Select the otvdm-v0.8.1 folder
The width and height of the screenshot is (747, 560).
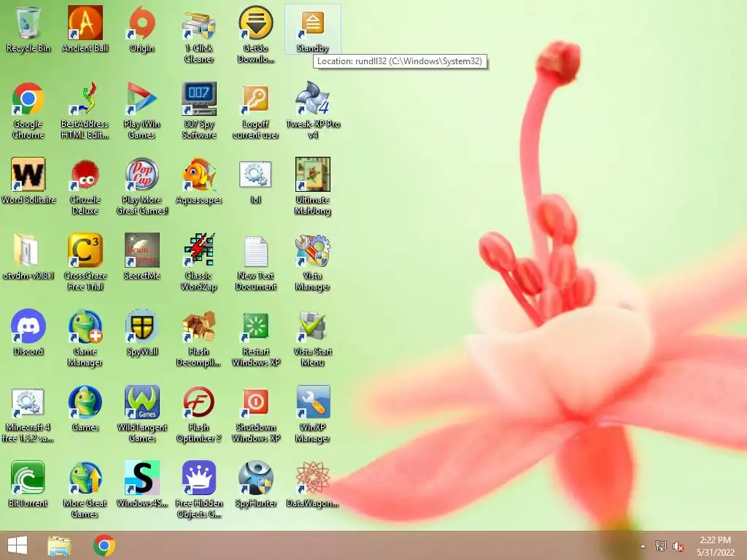tap(28, 250)
